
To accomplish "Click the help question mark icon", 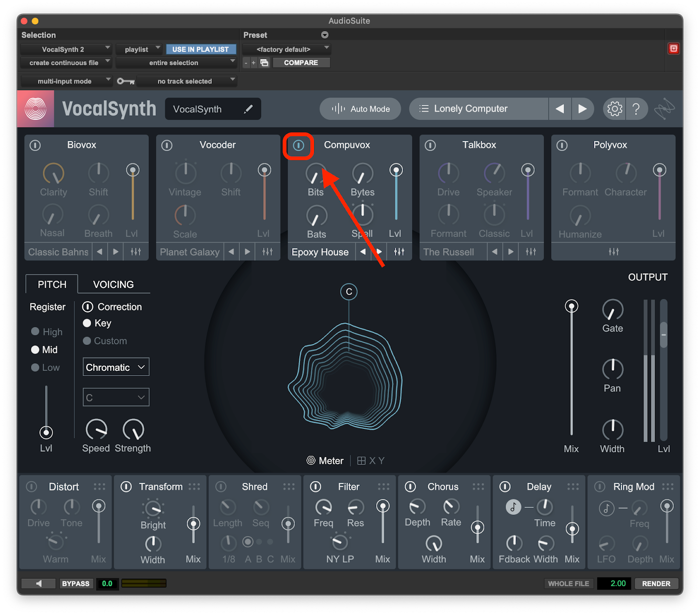I will (x=636, y=109).
